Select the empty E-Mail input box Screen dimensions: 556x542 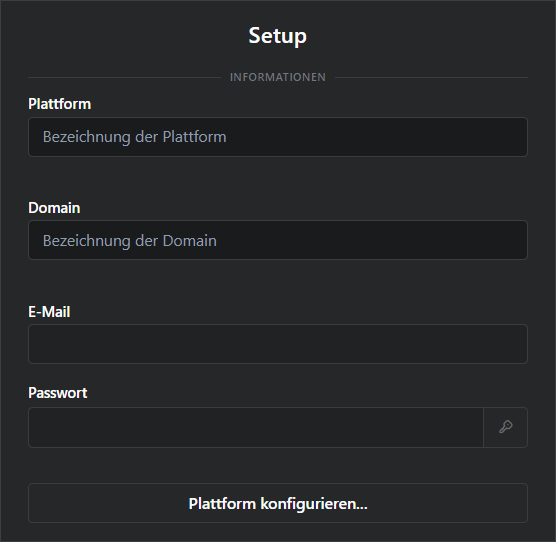click(278, 344)
